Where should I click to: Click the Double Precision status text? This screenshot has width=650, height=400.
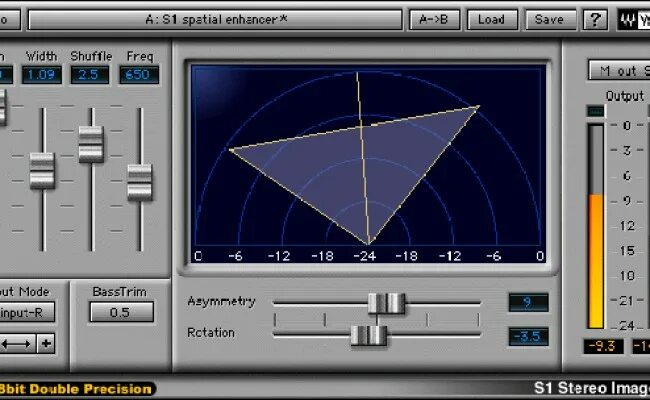pyautogui.click(x=76, y=389)
